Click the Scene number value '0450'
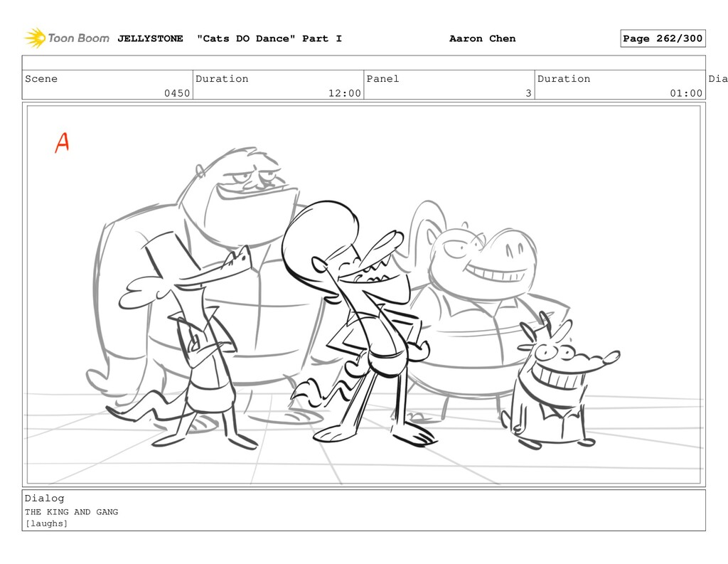This screenshot has width=728, height=564. click(x=177, y=93)
